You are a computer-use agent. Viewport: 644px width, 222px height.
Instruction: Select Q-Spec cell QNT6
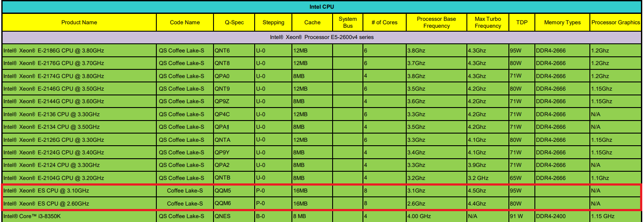tap(234, 50)
